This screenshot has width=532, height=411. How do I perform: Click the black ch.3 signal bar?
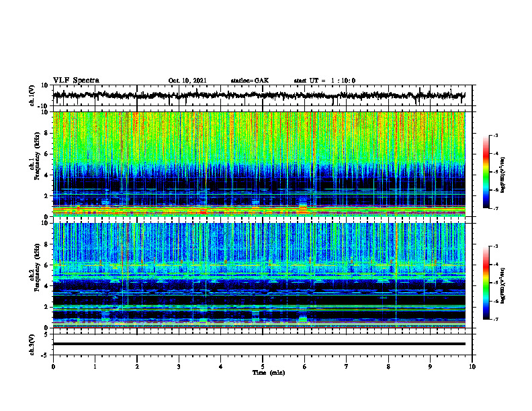coord(259,344)
